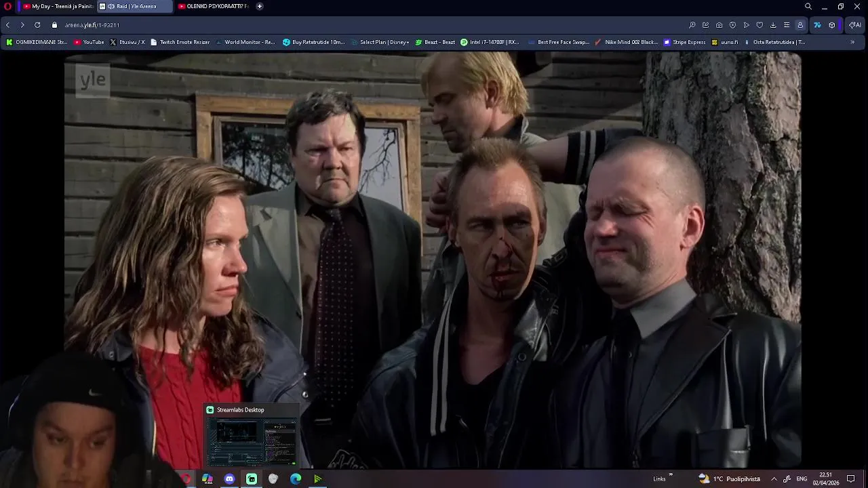Viewport: 868px width, 488px height.
Task: Open the OGMIKEDIMANE Str... bookmark
Action: point(37,42)
